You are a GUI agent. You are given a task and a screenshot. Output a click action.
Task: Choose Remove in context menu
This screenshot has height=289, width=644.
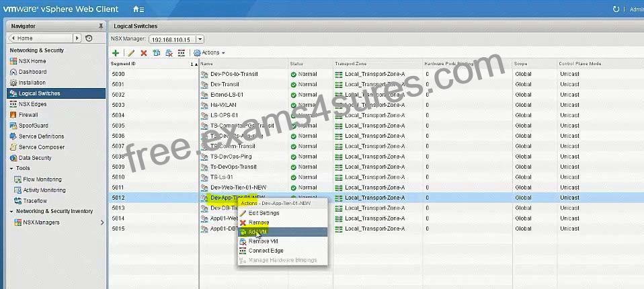coord(282,222)
